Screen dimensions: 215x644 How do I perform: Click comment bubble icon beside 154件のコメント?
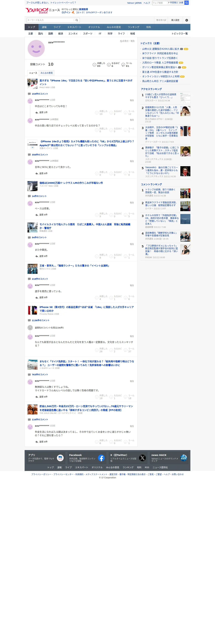29,94
